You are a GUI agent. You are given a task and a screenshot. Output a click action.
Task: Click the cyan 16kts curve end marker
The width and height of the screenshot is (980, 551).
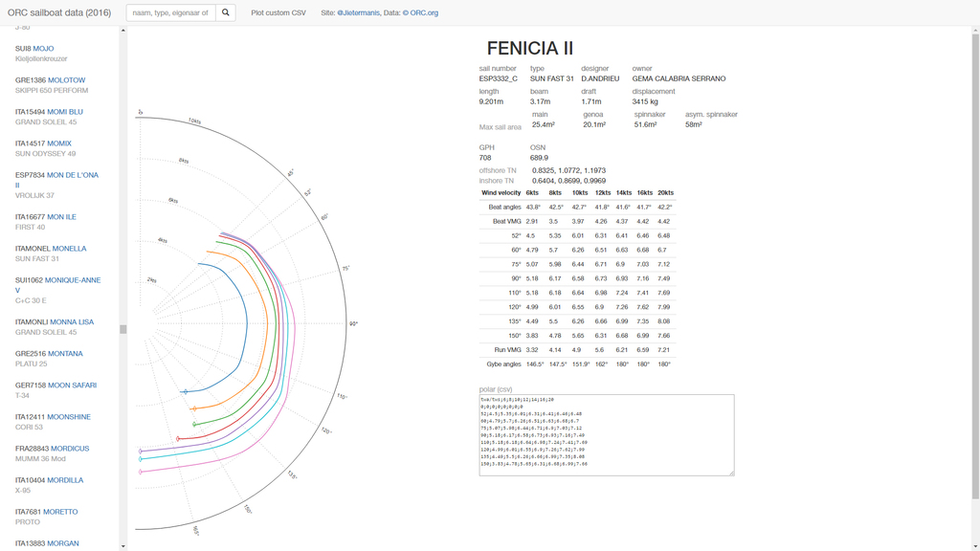(x=141, y=459)
